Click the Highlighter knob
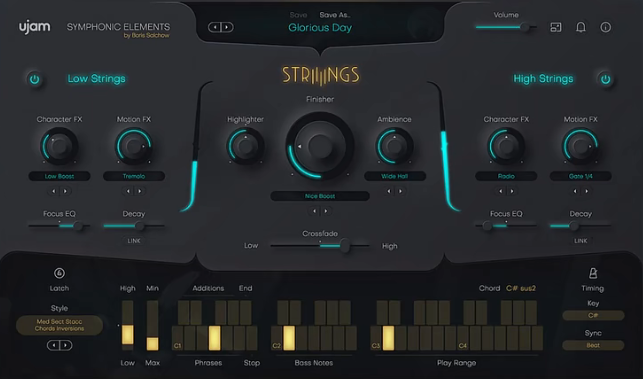The width and height of the screenshot is (643, 379). click(x=245, y=146)
